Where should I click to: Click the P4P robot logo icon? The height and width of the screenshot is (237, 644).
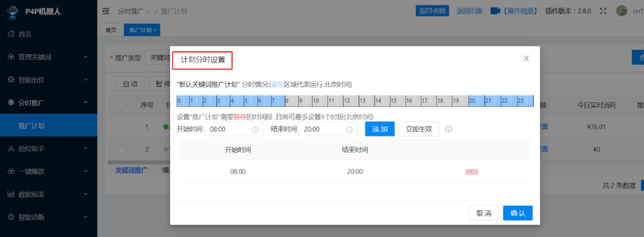13,11
